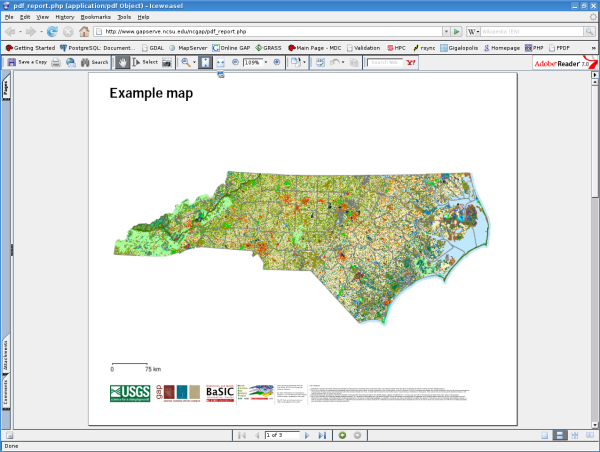
Task: Select the Zoom In magnifier tool
Action: coord(186,62)
